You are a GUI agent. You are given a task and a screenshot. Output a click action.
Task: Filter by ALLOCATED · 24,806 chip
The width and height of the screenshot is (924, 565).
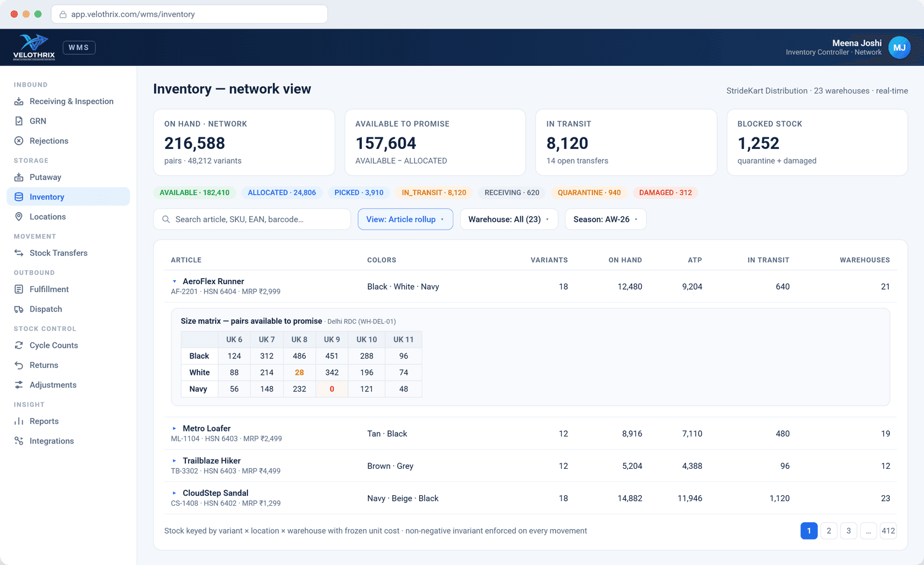click(282, 193)
